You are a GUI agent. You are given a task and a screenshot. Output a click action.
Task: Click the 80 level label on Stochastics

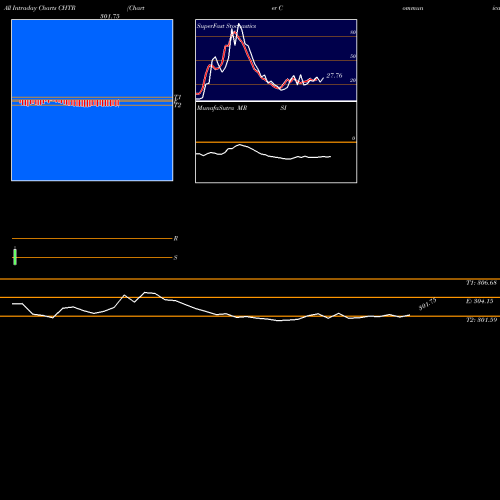point(353,32)
